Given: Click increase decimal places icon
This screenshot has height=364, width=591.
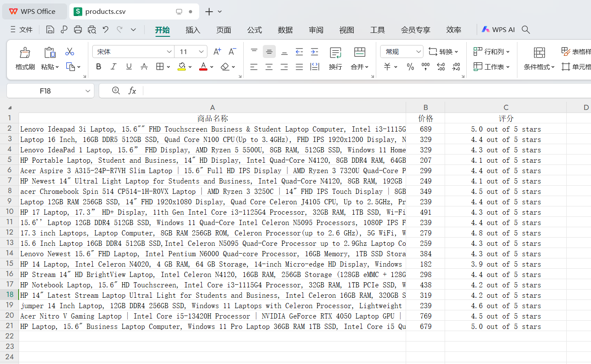Looking at the screenshot, I should click(x=441, y=67).
